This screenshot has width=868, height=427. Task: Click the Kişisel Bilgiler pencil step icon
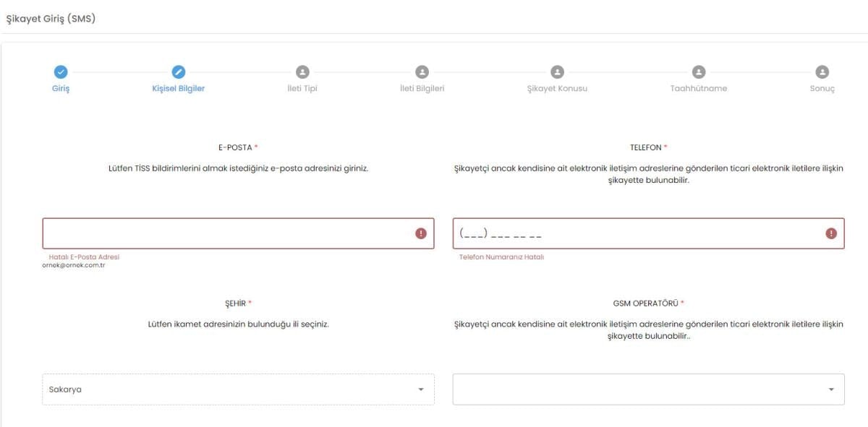[178, 72]
